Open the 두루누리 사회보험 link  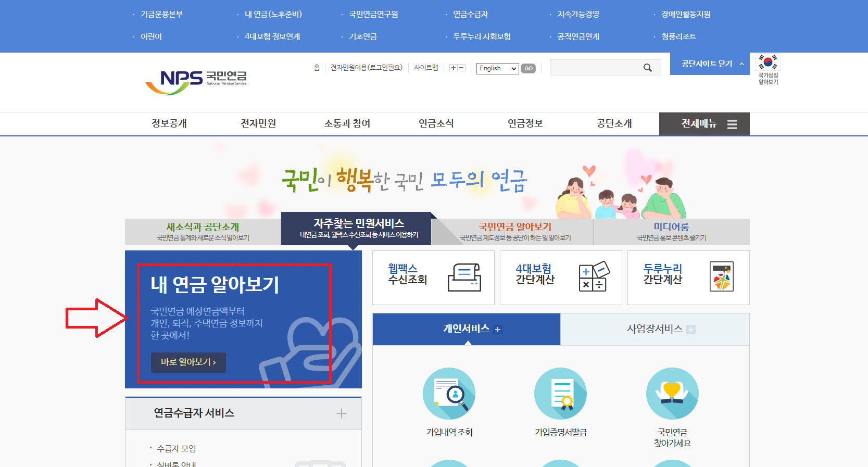[482, 37]
